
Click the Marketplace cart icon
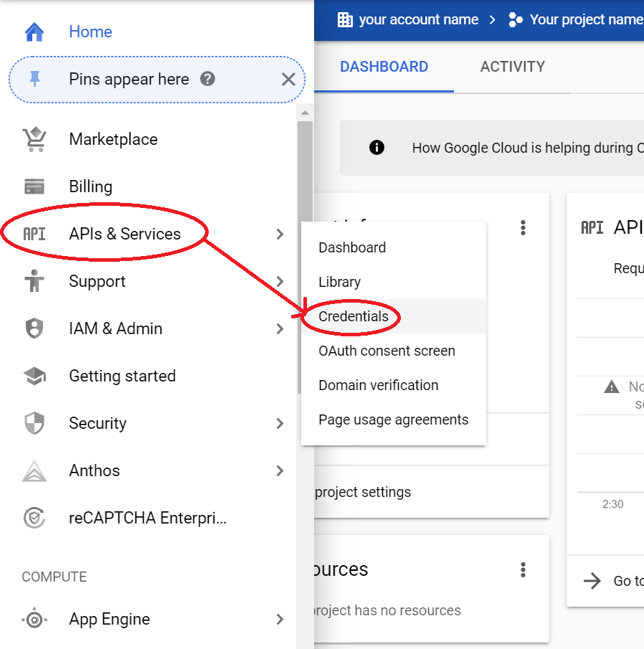[34, 139]
